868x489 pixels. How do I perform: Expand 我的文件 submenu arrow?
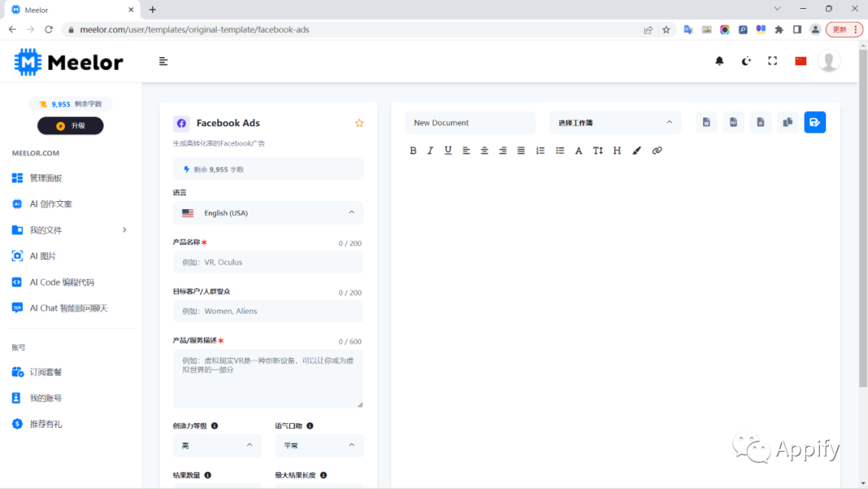click(125, 230)
